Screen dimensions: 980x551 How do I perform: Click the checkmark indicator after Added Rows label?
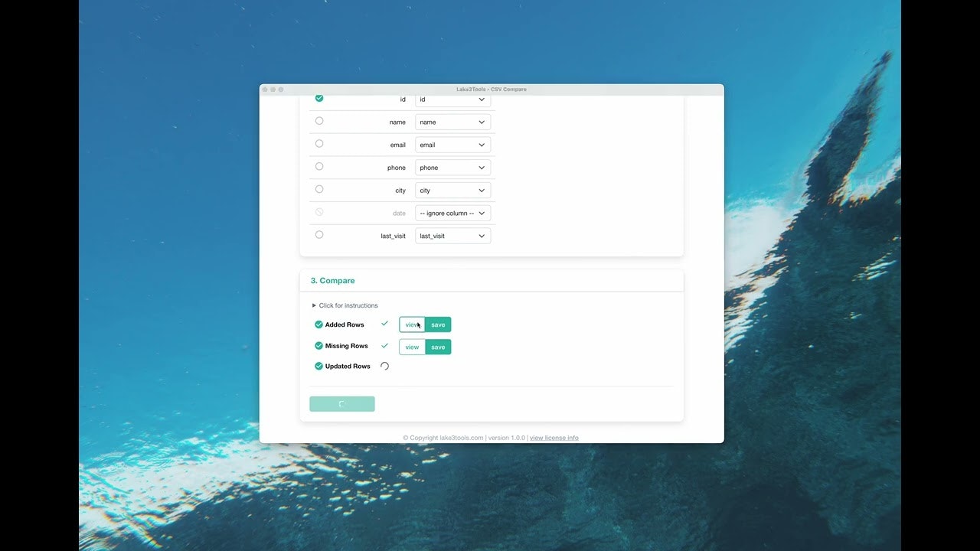pyautogui.click(x=384, y=324)
